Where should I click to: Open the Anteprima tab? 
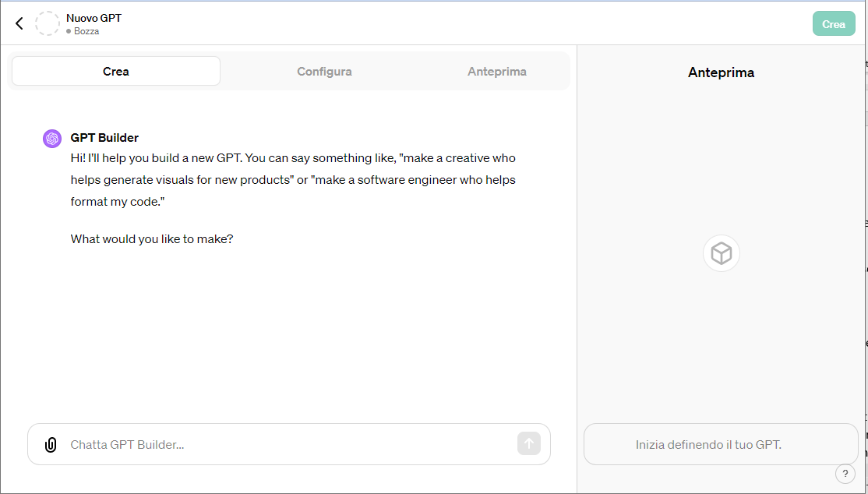click(497, 72)
